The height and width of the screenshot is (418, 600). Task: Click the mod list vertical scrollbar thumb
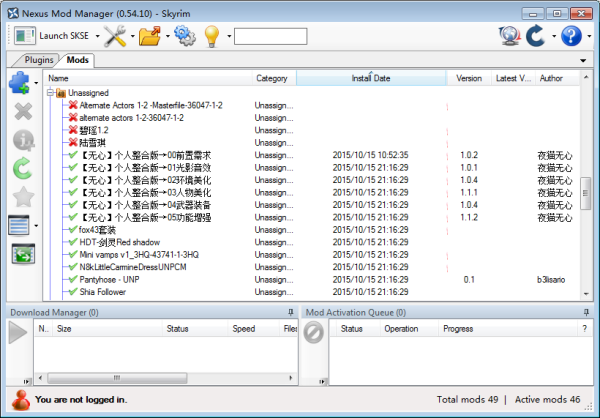(585, 193)
